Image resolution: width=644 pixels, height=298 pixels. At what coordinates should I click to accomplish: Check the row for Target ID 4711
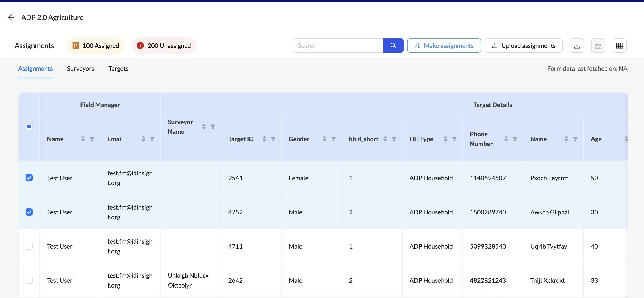(x=29, y=246)
